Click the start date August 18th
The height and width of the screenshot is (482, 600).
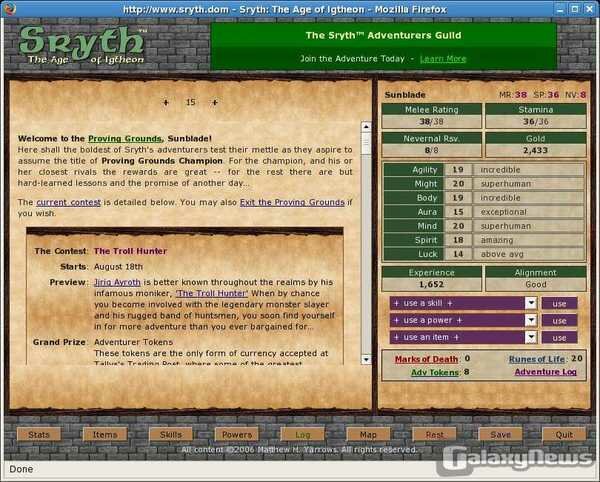point(118,267)
